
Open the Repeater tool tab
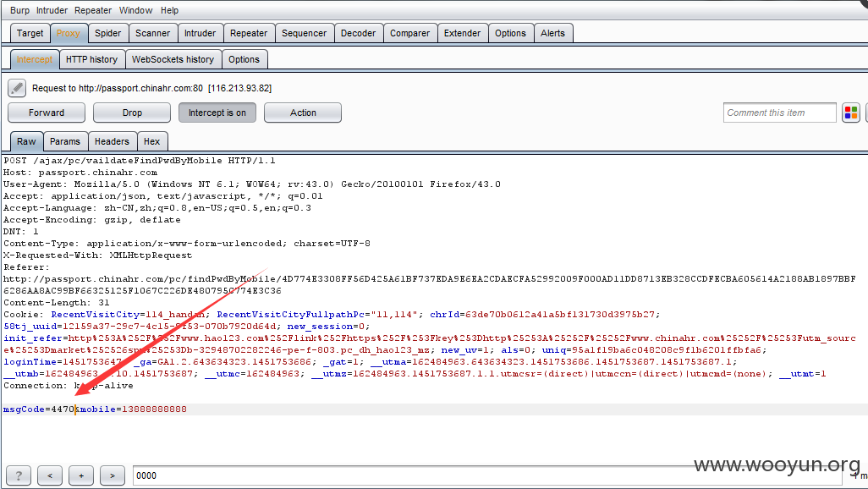tap(249, 33)
